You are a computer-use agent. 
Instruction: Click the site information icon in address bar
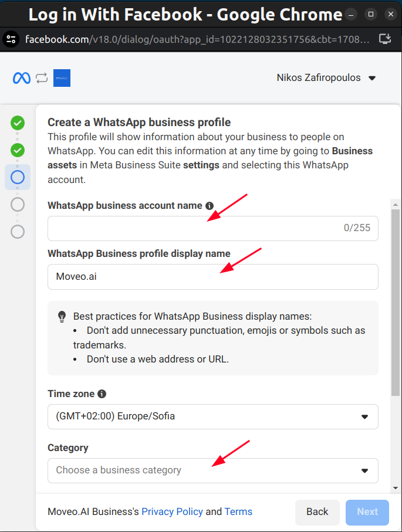pyautogui.click(x=11, y=39)
